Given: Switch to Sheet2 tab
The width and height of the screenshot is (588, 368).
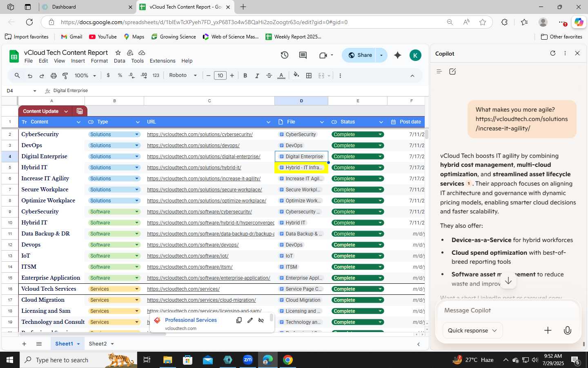Looking at the screenshot, I should (98, 344).
